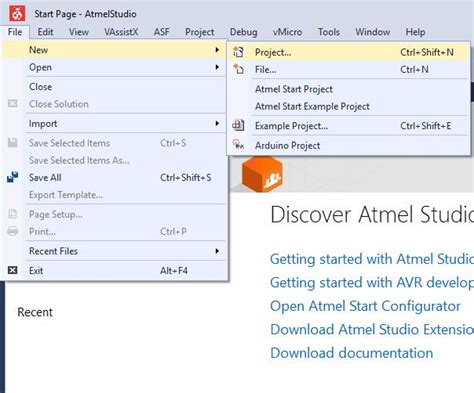Click the Ctrl+Shift+N shortcut text

click(427, 52)
